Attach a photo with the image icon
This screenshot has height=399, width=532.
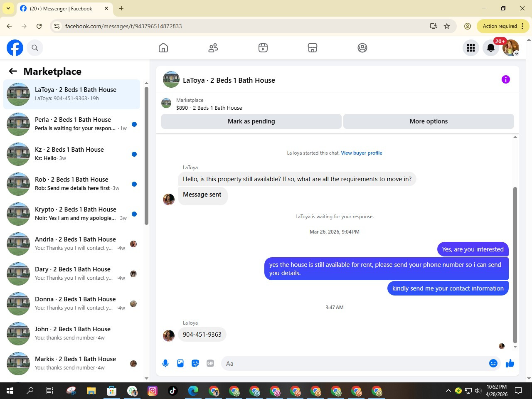[x=180, y=363]
